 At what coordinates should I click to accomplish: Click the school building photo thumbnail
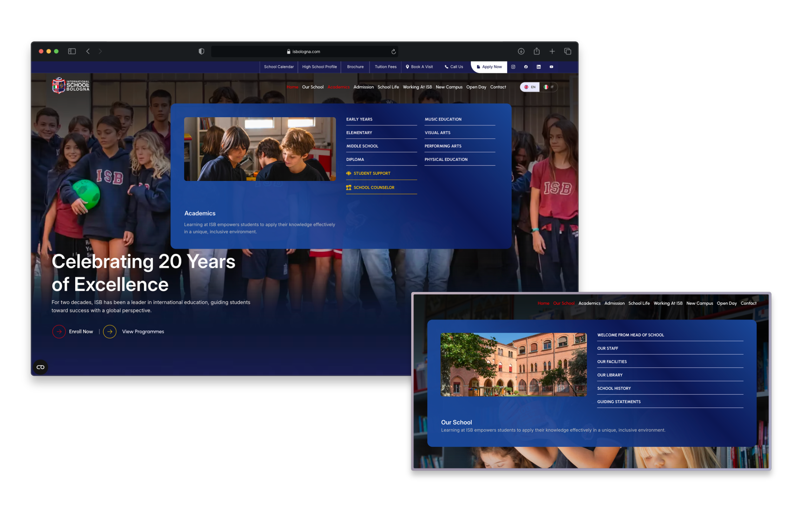click(x=514, y=364)
